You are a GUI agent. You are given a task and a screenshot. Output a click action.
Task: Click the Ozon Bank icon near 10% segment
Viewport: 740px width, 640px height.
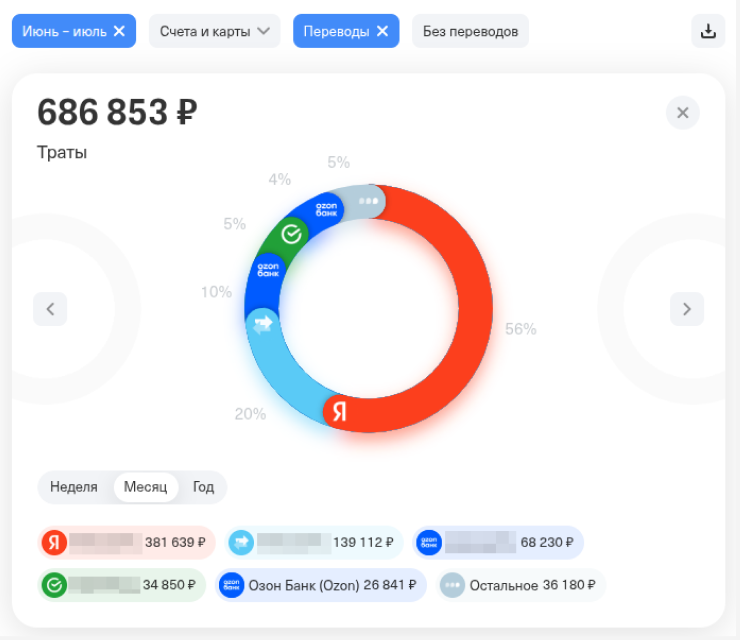point(268,270)
